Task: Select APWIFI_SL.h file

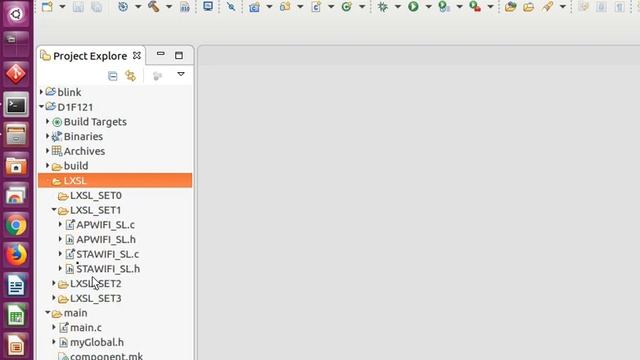Action: 100,240
